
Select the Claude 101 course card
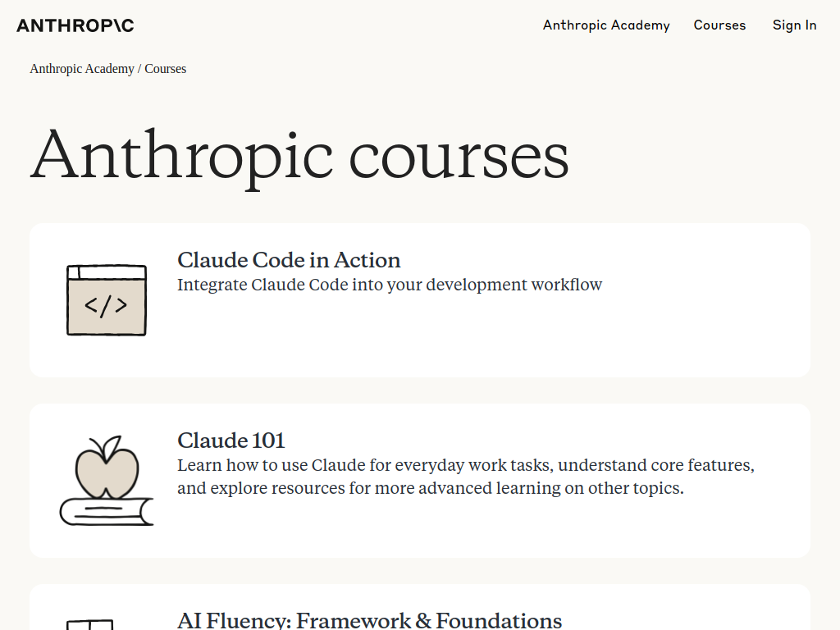pos(420,481)
